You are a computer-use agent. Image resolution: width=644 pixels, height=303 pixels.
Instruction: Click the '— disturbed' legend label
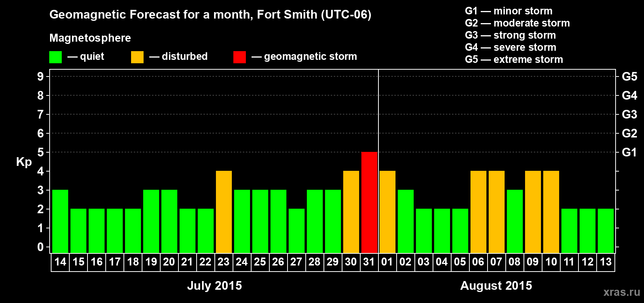pyautogui.click(x=178, y=56)
